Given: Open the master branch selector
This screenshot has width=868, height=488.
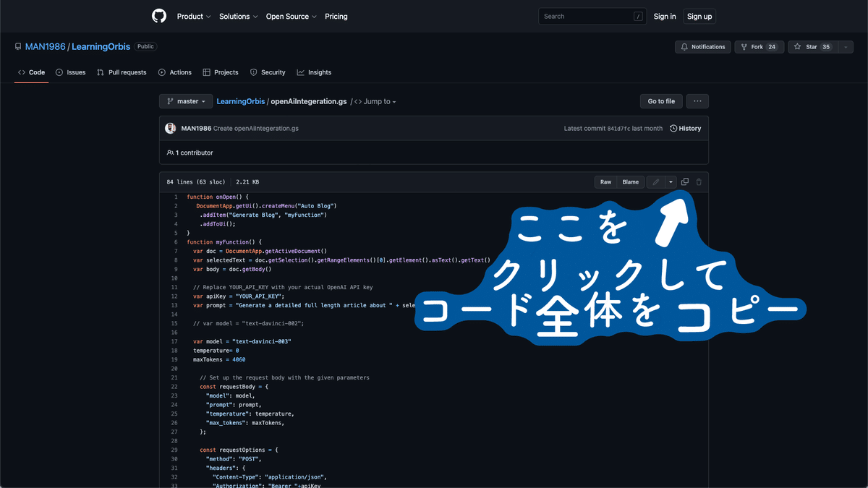Looking at the screenshot, I should [186, 101].
